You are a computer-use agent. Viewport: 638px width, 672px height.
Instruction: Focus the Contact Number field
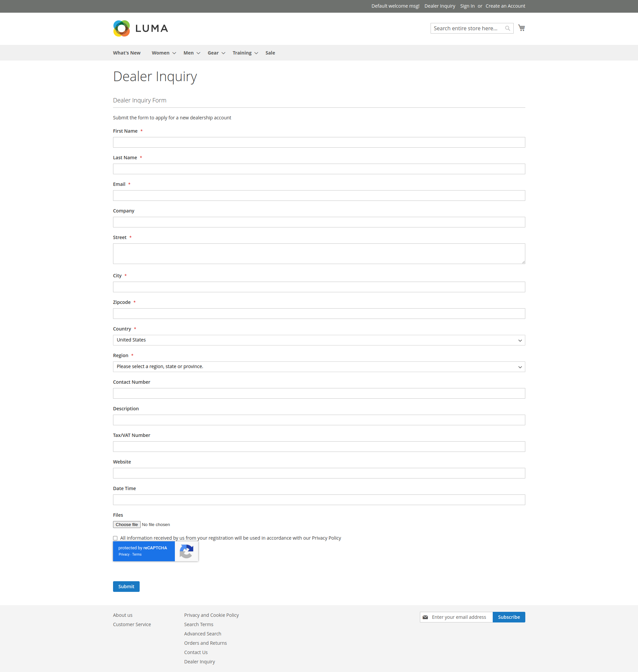[x=319, y=393]
